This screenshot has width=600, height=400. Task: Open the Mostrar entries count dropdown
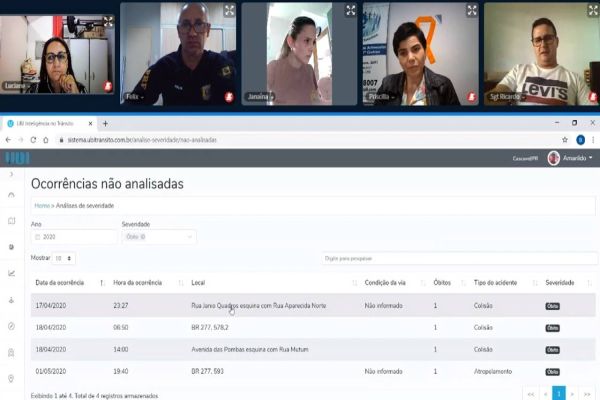pyautogui.click(x=64, y=258)
